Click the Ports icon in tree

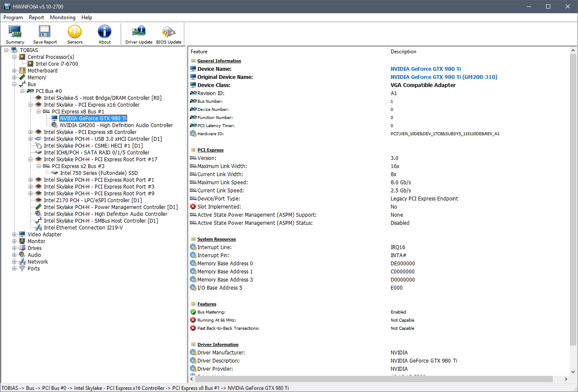tap(22, 269)
